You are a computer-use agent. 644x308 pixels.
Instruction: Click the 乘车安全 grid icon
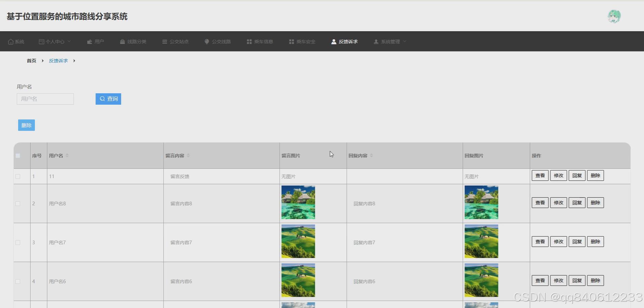291,42
